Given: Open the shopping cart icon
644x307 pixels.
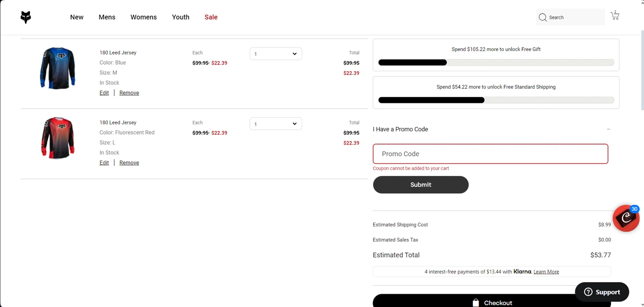Looking at the screenshot, I should [x=615, y=16].
